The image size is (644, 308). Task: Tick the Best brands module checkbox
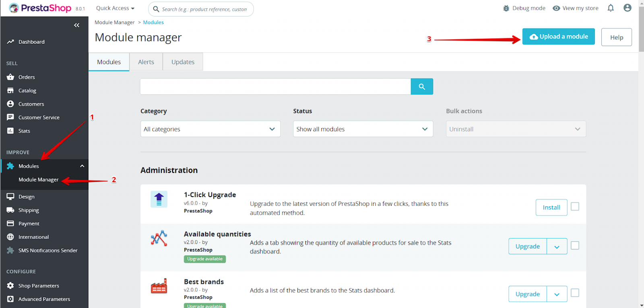click(575, 293)
